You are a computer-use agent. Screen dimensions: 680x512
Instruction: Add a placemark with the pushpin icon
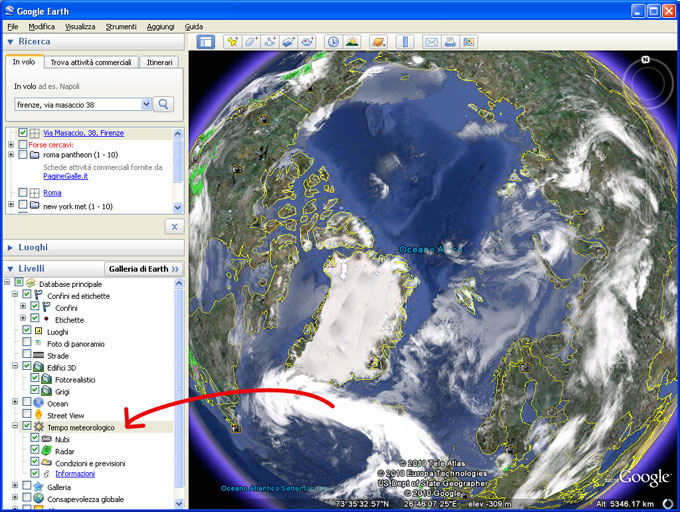coord(233,42)
